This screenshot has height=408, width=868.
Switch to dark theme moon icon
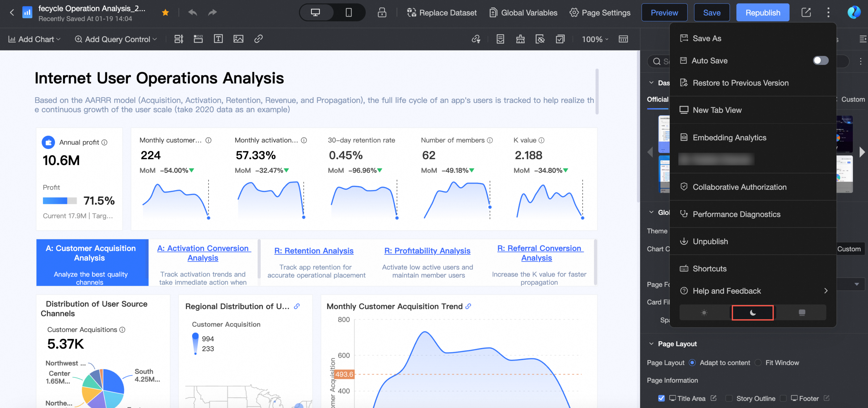[x=753, y=313]
